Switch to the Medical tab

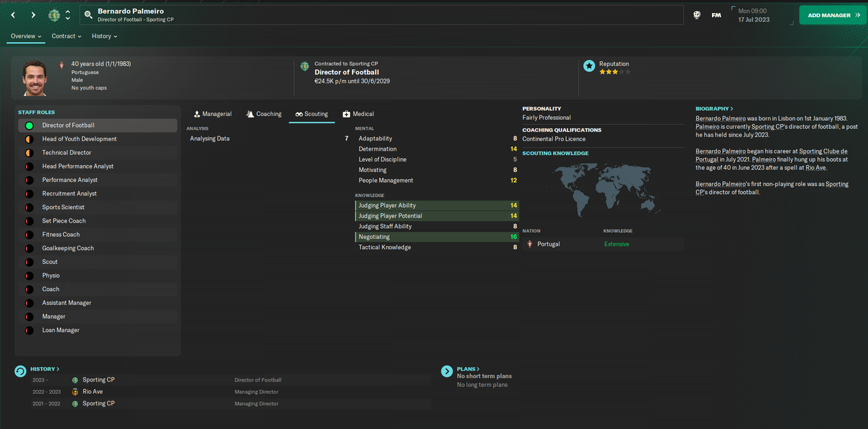[x=359, y=114]
